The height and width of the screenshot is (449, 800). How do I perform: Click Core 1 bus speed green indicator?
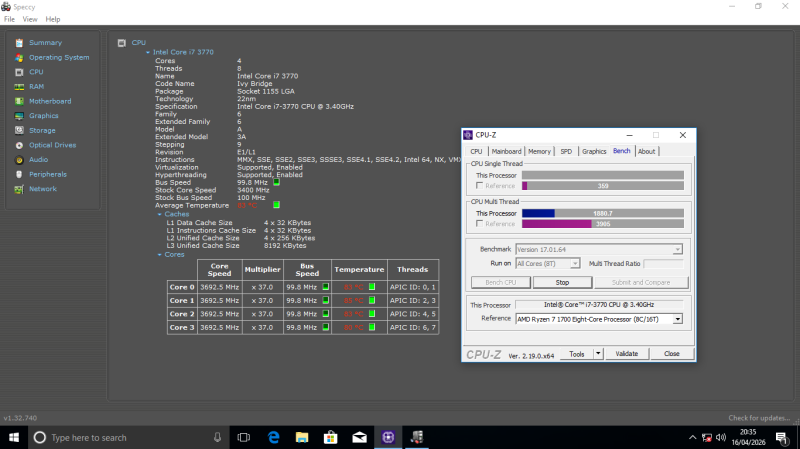coord(326,300)
